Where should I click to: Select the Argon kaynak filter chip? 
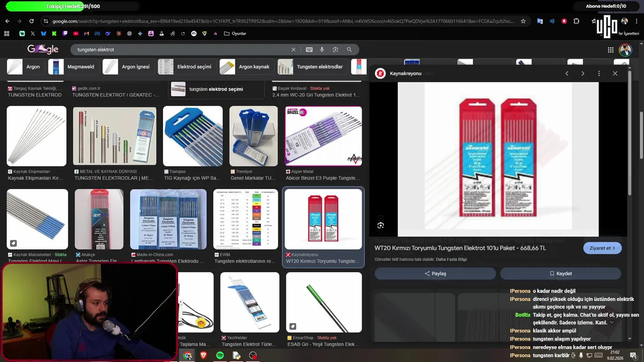247,66
